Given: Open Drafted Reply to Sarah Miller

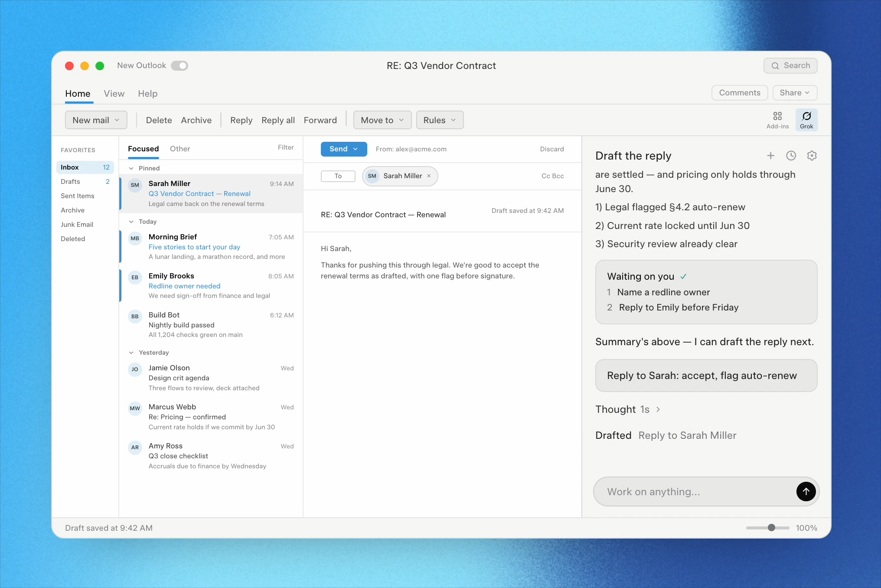Looking at the screenshot, I should (x=666, y=435).
